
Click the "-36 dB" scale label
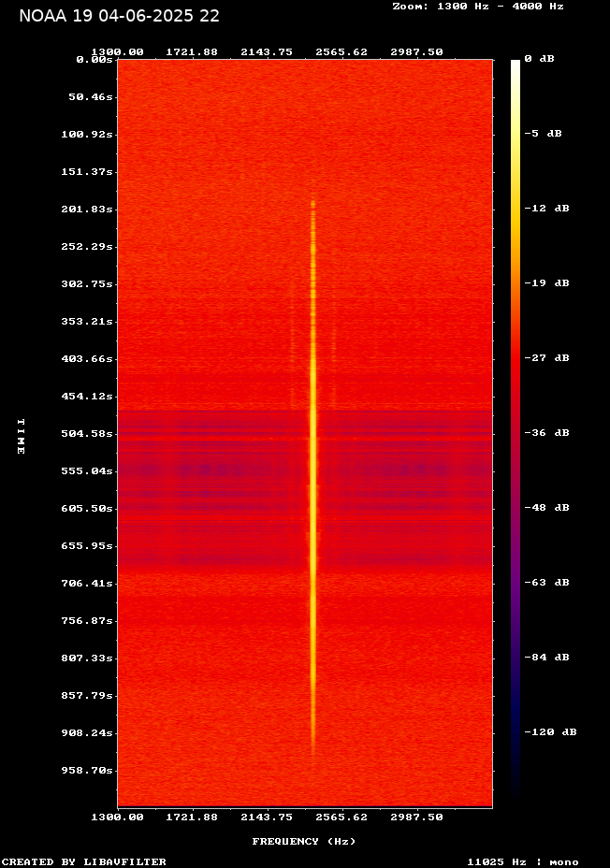[547, 432]
